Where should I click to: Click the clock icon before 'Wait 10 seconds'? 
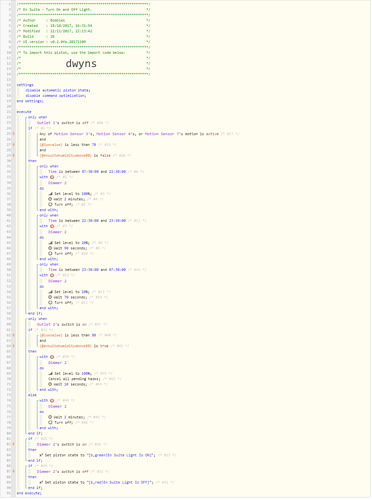[x=50, y=384]
